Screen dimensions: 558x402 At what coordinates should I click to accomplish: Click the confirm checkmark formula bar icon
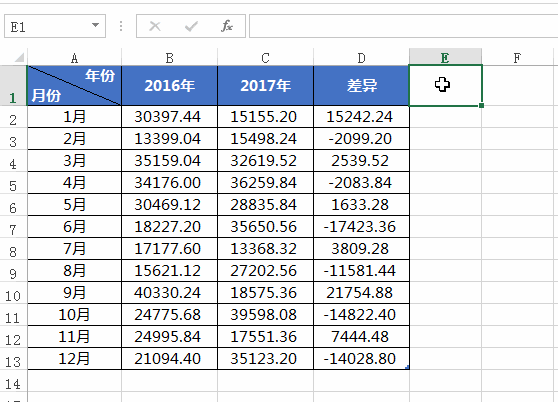191,26
